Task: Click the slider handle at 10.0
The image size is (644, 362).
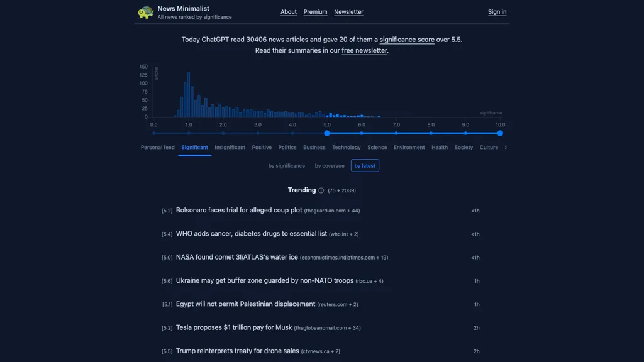Action: click(500, 133)
